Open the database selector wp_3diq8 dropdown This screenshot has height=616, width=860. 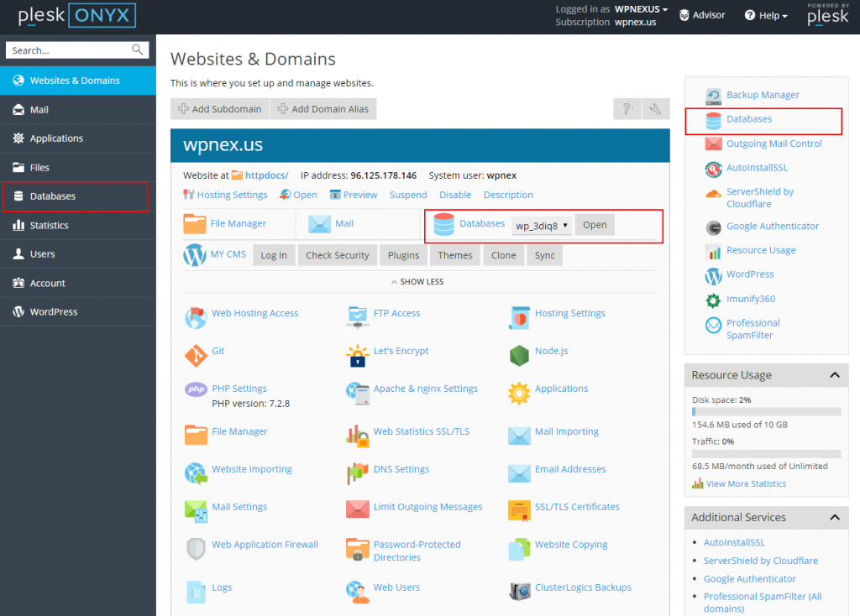point(542,225)
